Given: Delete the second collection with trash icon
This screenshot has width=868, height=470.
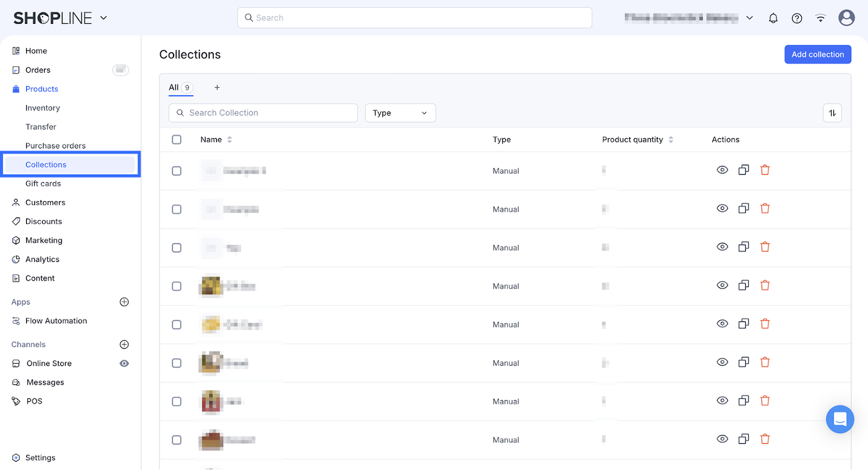Looking at the screenshot, I should pyautogui.click(x=765, y=209).
